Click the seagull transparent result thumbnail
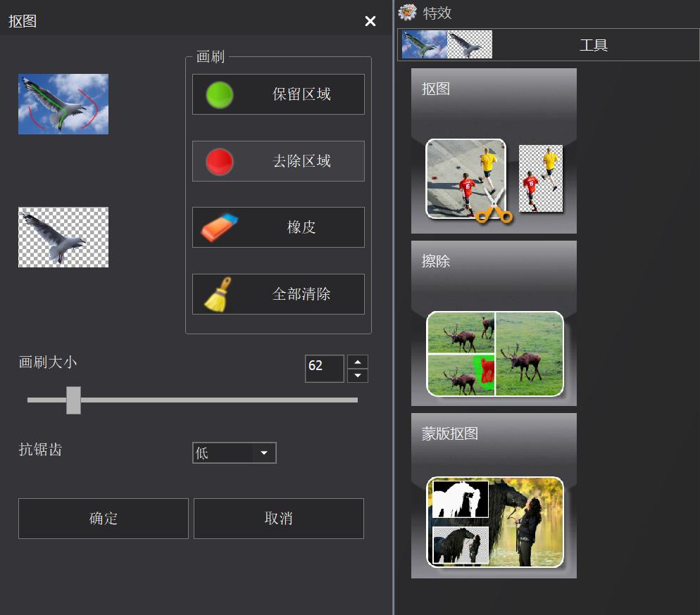This screenshot has width=700, height=615. pyautogui.click(x=63, y=237)
